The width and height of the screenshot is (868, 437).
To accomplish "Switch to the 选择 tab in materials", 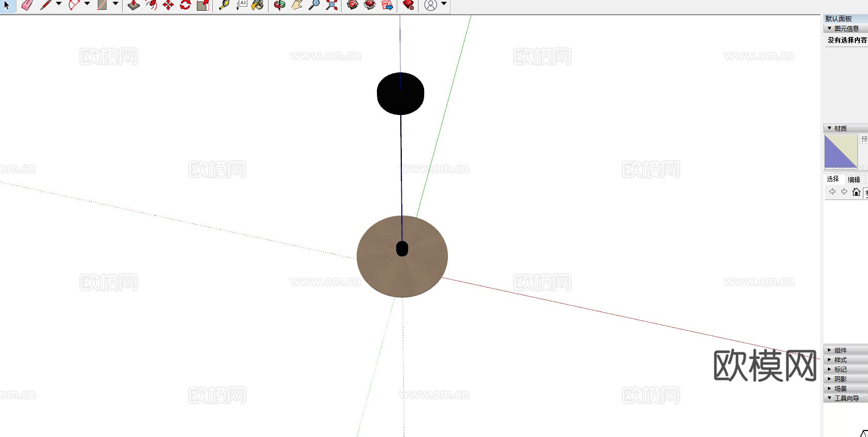I will (833, 179).
